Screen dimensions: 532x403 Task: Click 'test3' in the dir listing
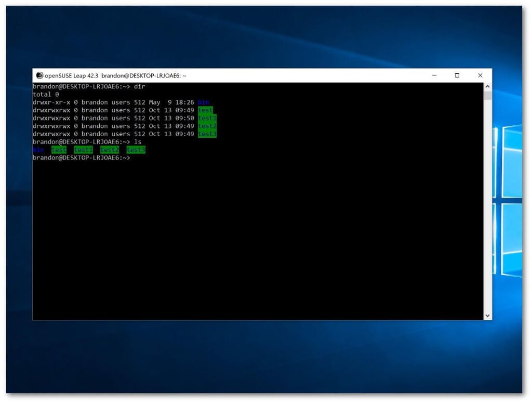207,134
